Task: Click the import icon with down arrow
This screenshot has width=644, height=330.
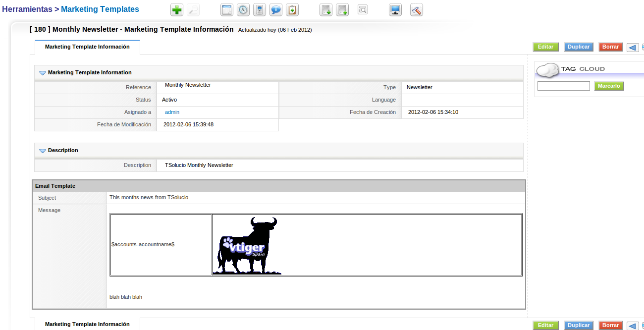Action: click(326, 10)
